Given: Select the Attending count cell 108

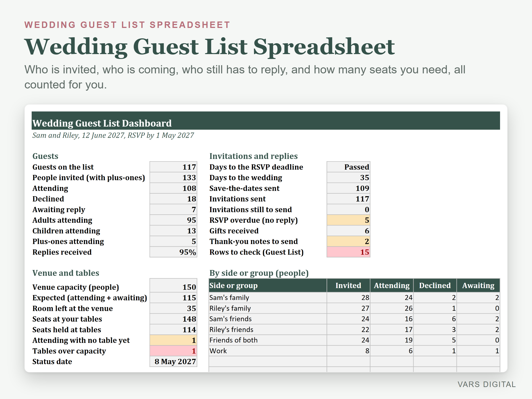Looking at the screenshot, I should (173, 188).
